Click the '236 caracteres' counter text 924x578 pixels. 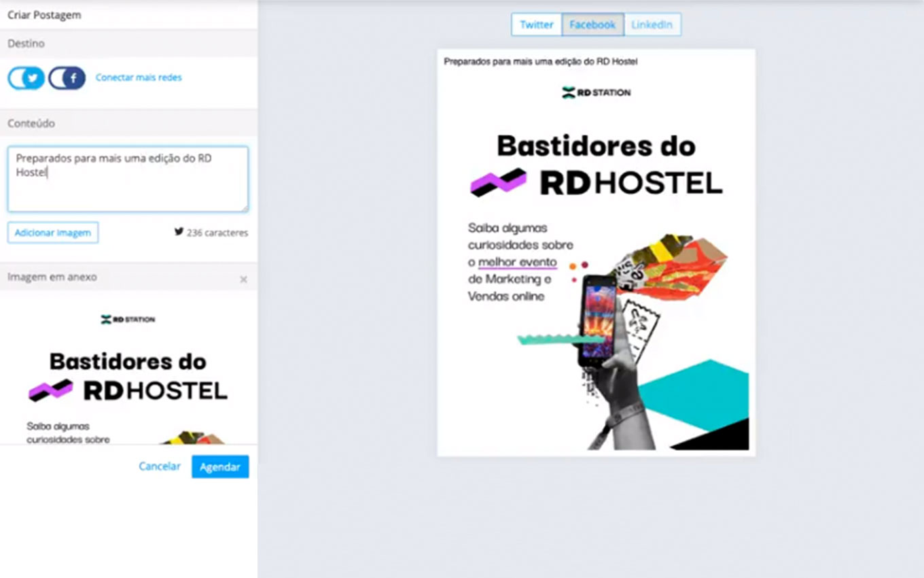click(x=217, y=233)
